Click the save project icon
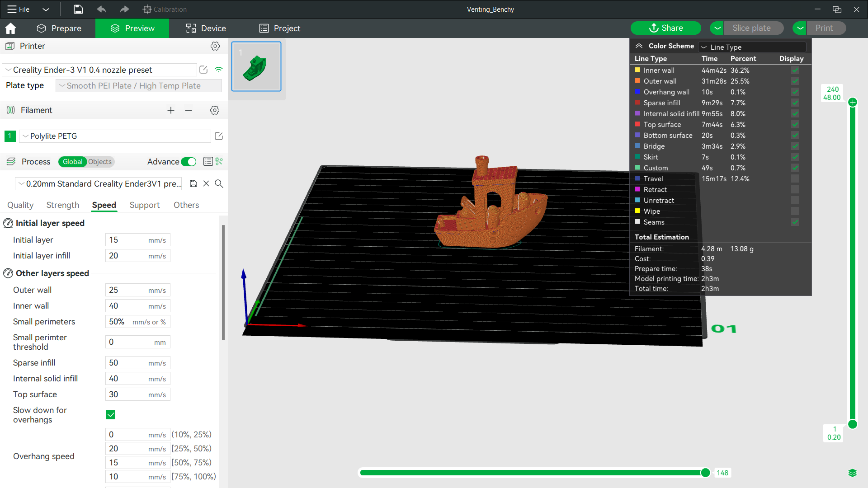 (x=78, y=9)
